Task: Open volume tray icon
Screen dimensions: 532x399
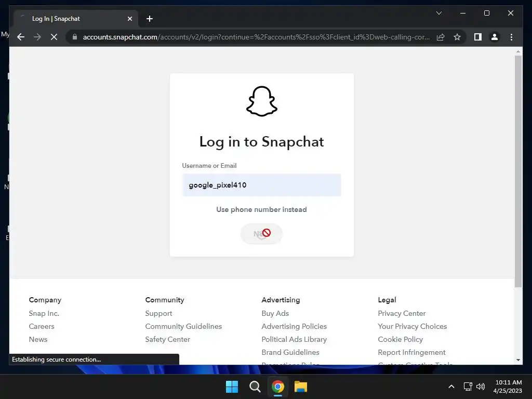Action: point(481,387)
